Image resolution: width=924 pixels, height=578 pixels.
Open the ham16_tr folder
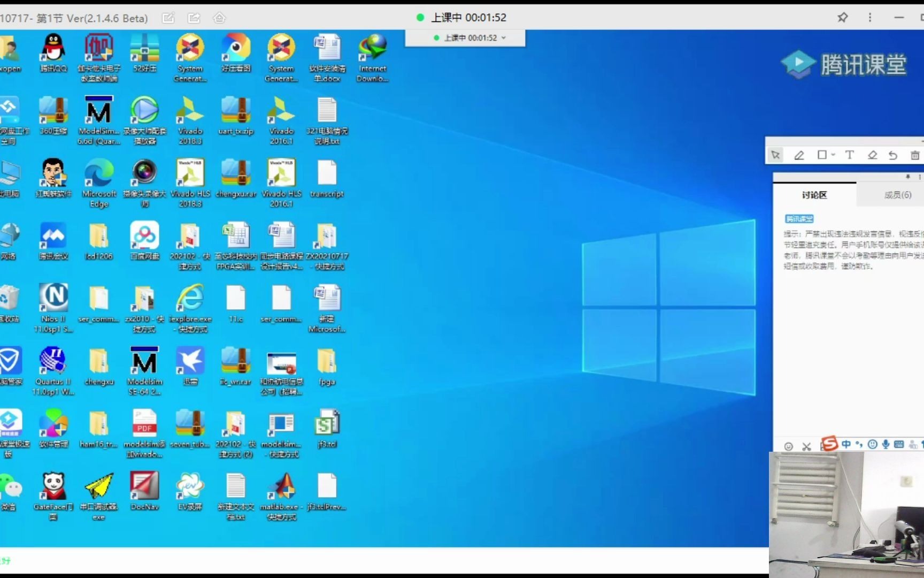[99, 429]
